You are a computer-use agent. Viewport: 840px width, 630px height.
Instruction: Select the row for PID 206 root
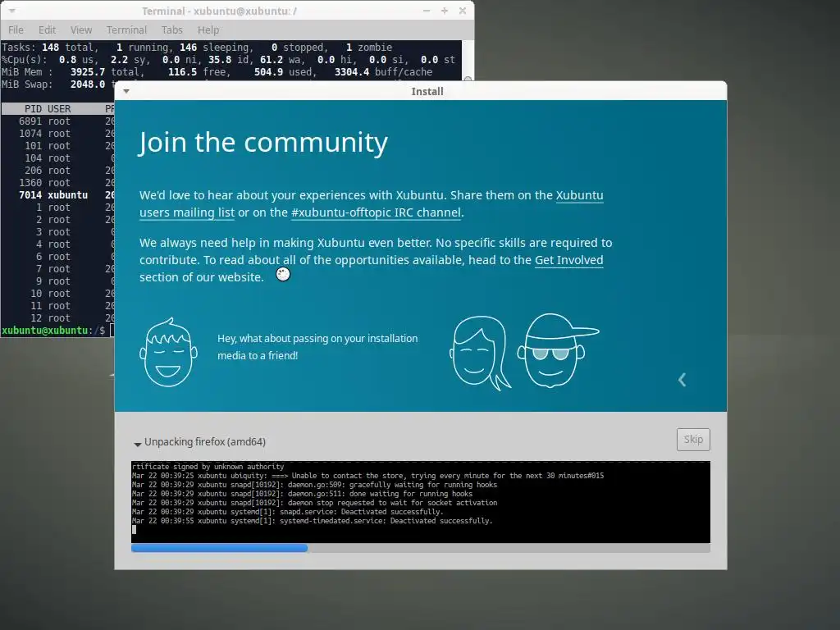coord(58,171)
